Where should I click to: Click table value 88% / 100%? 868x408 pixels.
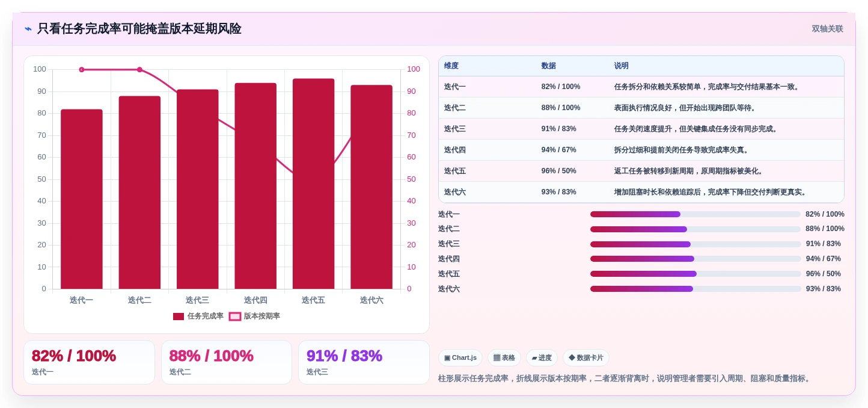pyautogui.click(x=561, y=108)
